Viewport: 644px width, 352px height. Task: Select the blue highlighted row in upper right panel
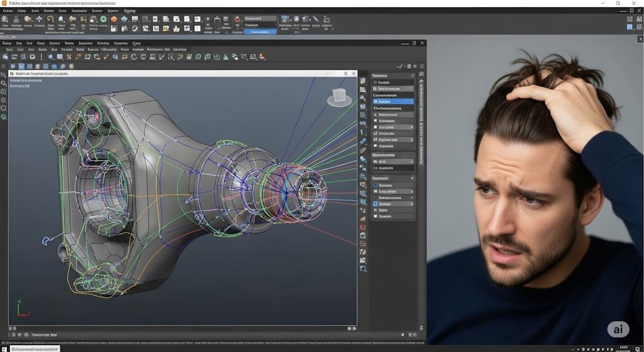tap(393, 101)
